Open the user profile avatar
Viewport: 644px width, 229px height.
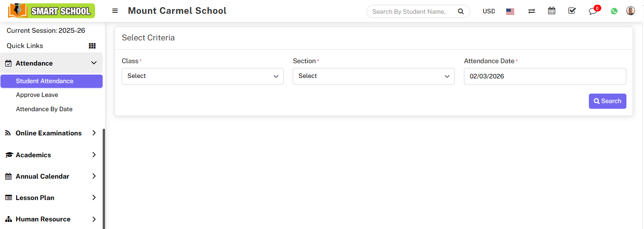(631, 11)
